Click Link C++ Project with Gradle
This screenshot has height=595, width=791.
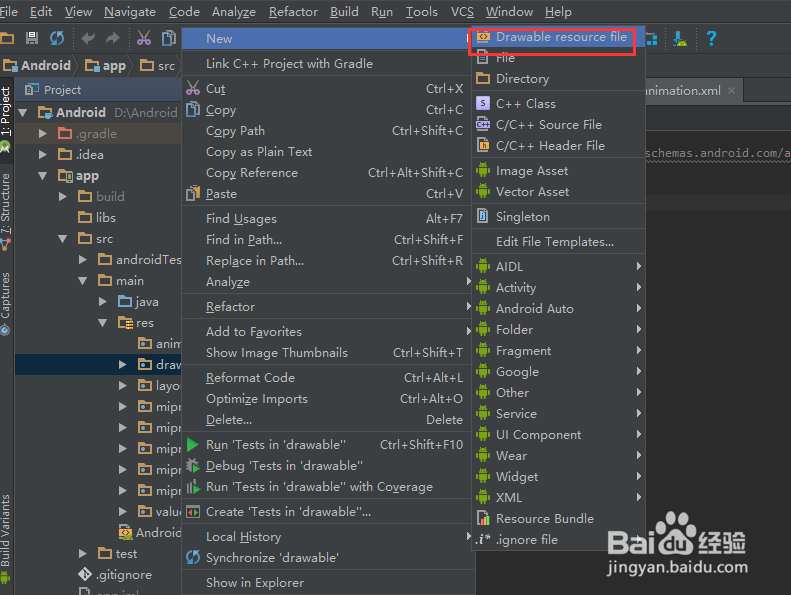327,64
